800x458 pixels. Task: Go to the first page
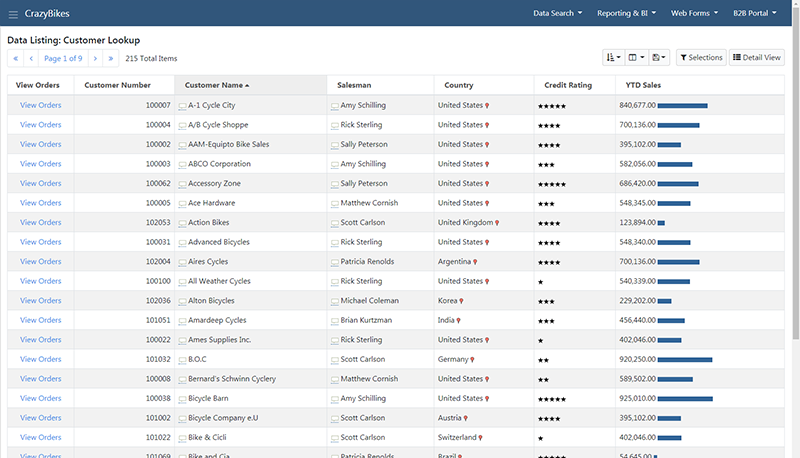(x=16, y=58)
